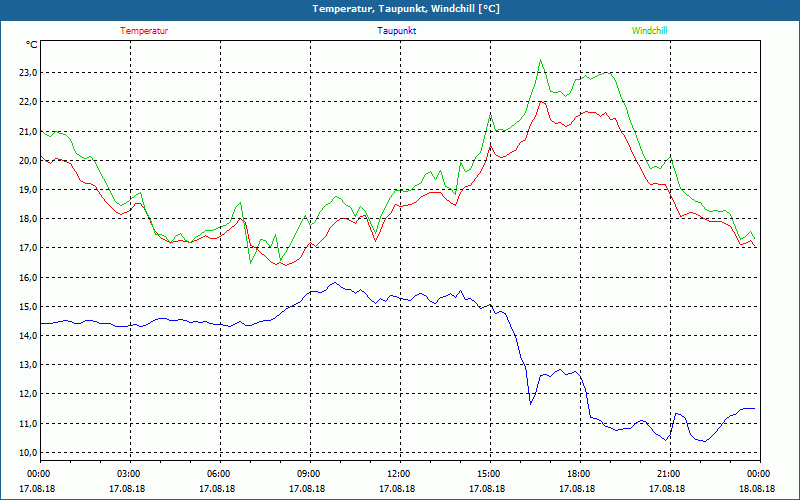Click the 03:00 time axis label

(x=130, y=474)
